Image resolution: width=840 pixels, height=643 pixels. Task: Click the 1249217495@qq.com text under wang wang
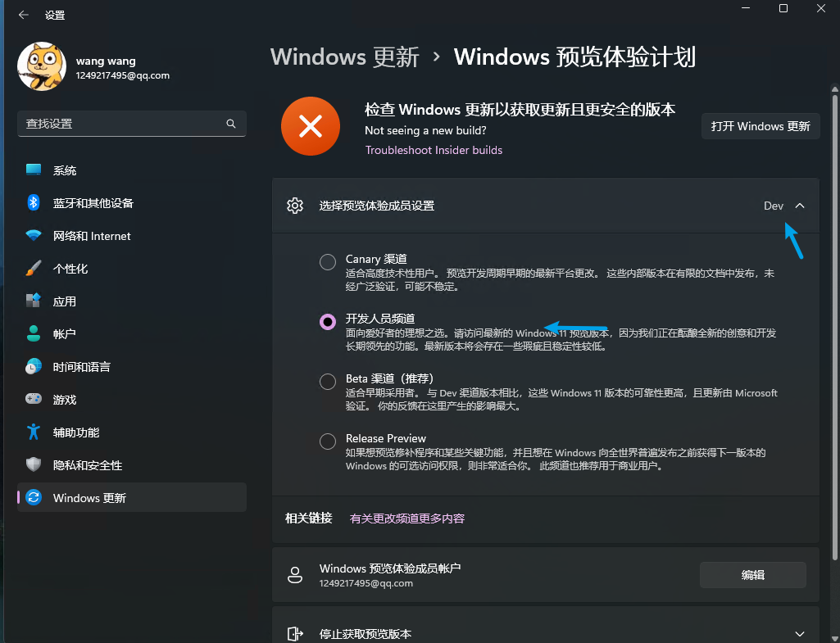(x=123, y=75)
